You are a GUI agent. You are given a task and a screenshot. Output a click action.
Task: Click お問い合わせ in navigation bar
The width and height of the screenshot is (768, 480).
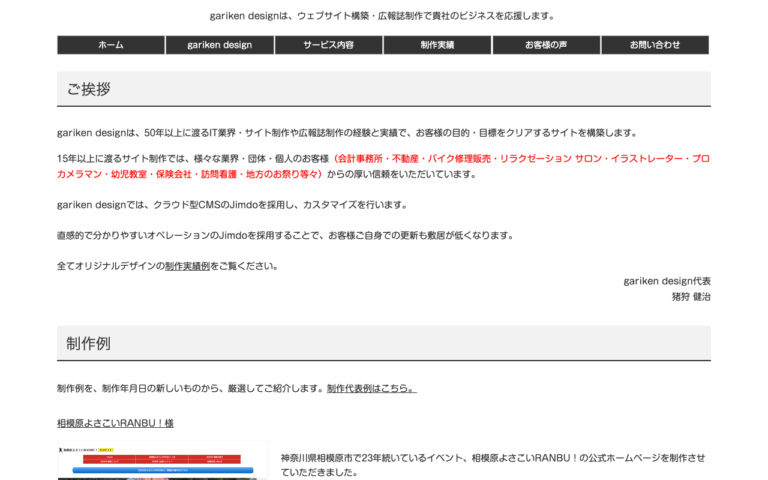pos(655,45)
